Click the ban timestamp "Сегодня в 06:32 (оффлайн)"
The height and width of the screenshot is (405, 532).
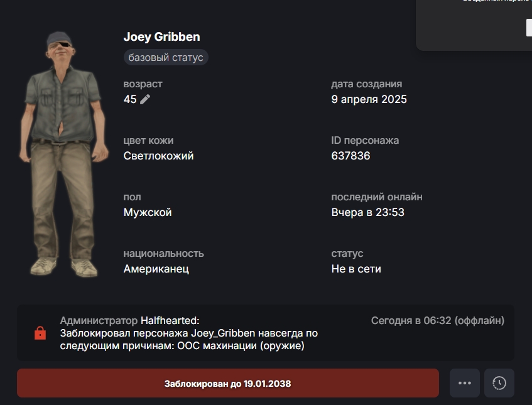click(x=438, y=320)
